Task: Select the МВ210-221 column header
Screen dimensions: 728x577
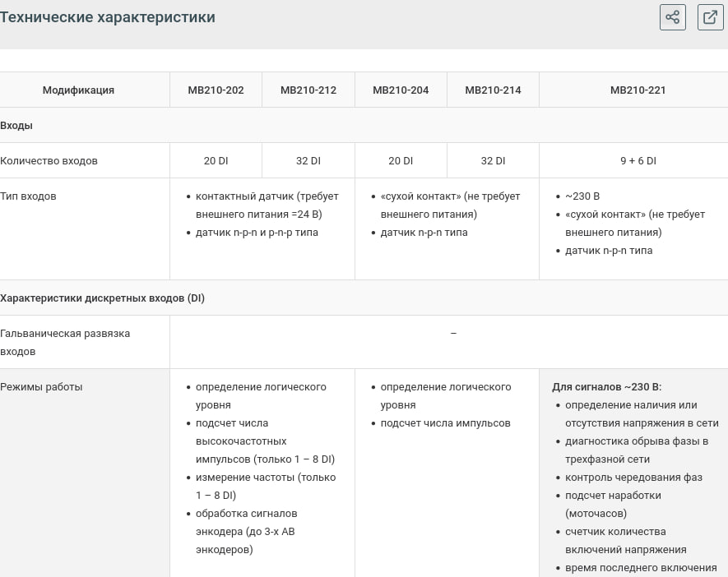Action: [638, 90]
